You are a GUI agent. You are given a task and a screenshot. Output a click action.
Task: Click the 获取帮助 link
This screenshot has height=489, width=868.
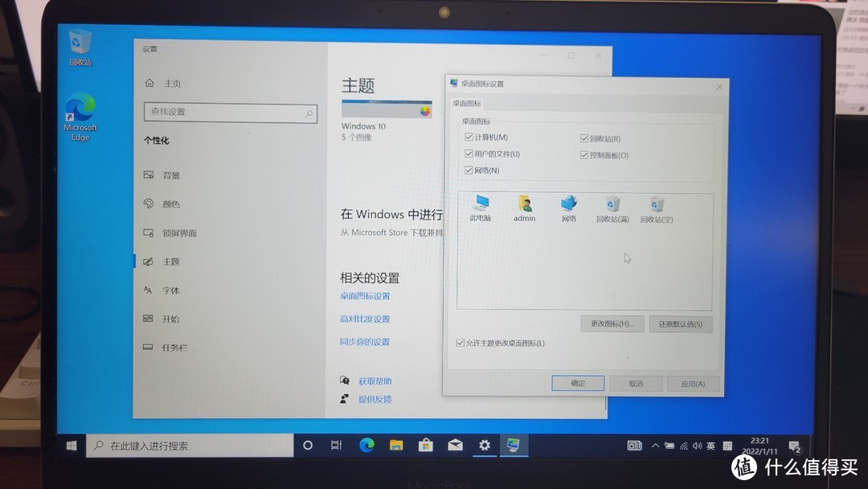coord(375,381)
